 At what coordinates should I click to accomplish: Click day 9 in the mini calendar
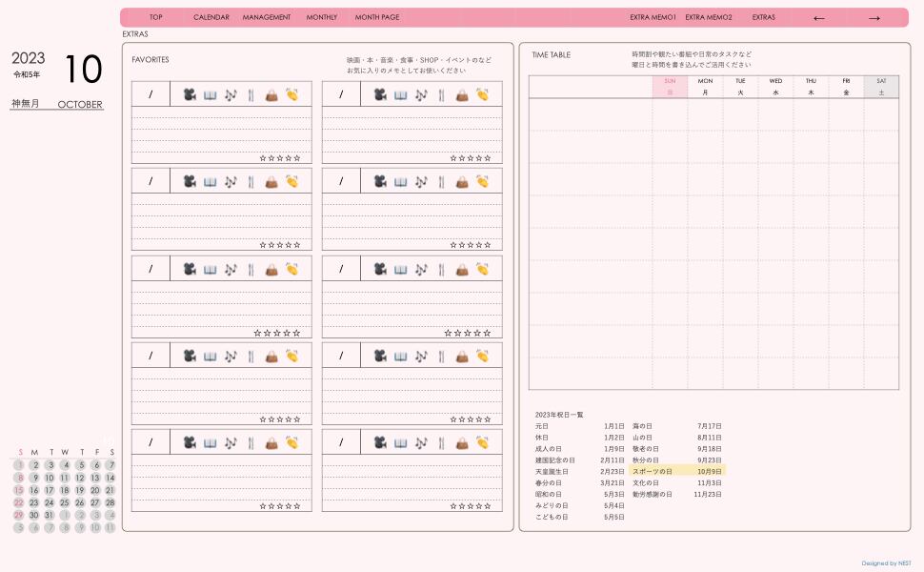click(34, 478)
